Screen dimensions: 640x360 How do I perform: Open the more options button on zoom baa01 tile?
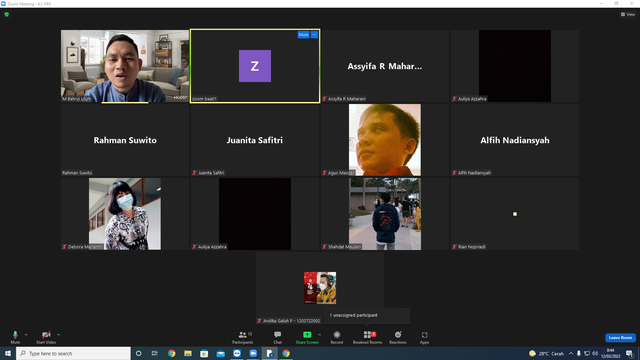coord(314,35)
